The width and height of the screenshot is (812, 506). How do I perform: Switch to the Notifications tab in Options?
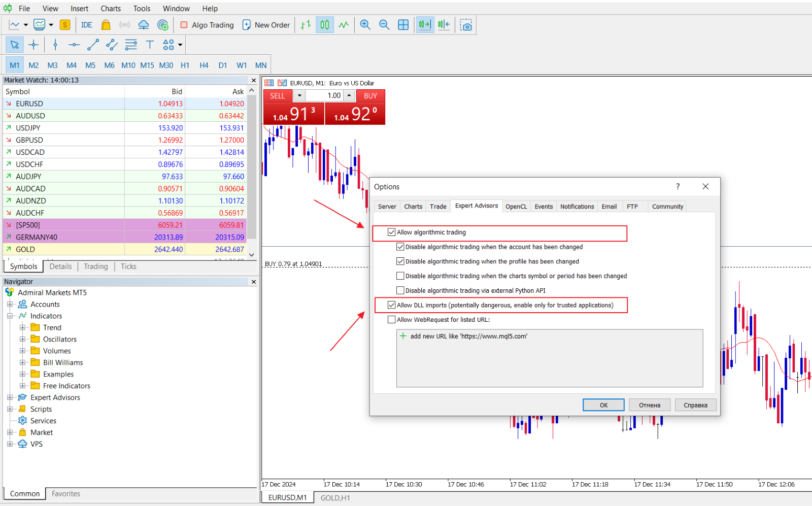tap(577, 207)
